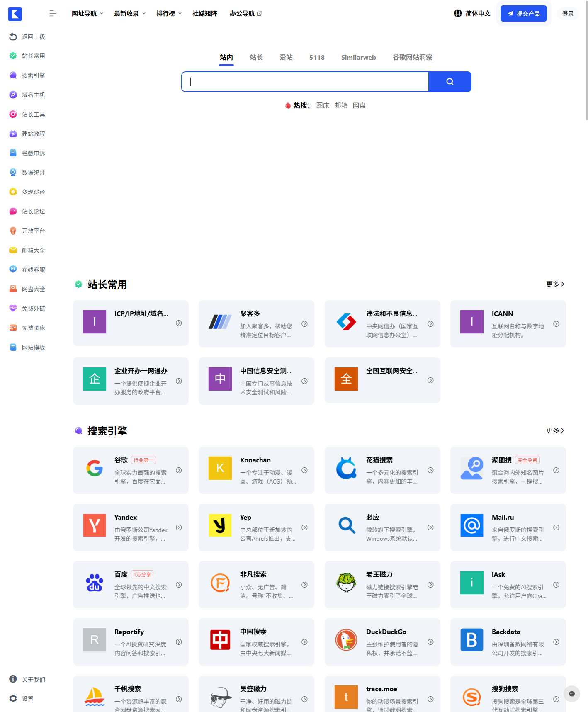Click the iAsk green icon
The image size is (588, 712).
coord(472,583)
